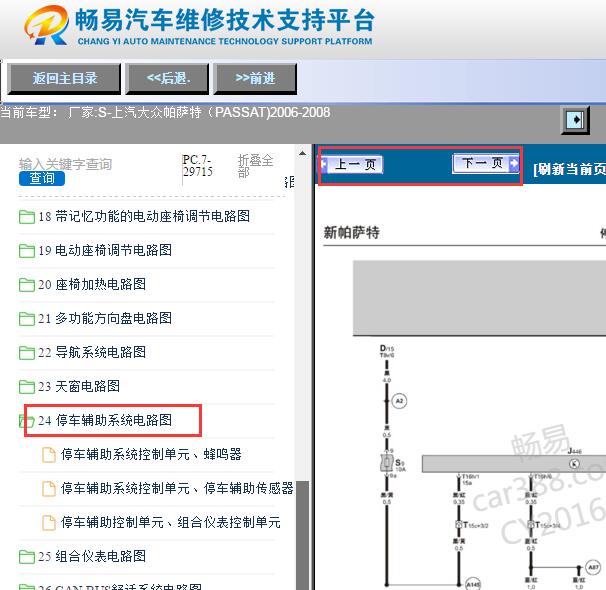The image size is (606, 590).
Task: Open folder icon for 21 多功能方向盘电路图
Action: (27, 319)
